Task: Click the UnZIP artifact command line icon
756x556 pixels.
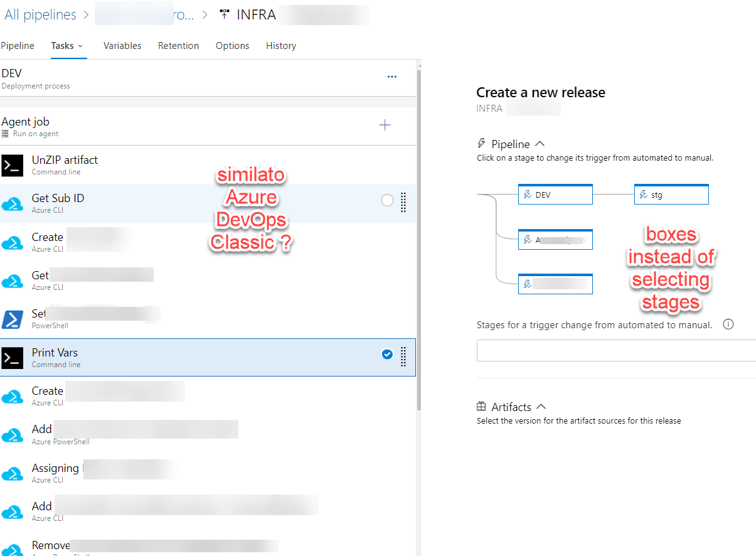Action: (13, 165)
